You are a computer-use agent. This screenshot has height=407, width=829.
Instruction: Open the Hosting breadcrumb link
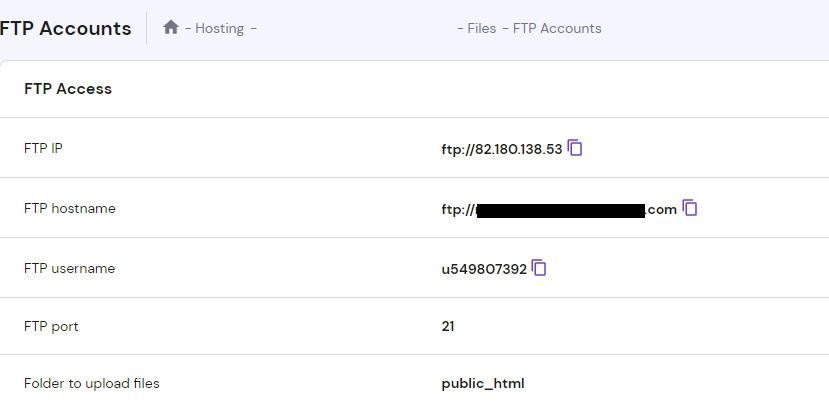point(219,28)
